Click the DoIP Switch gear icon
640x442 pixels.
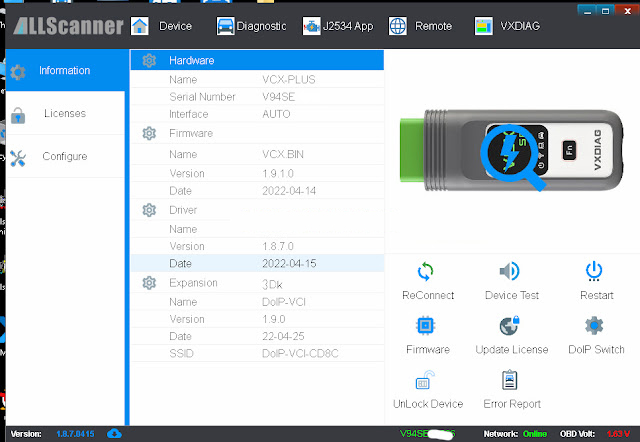(x=594, y=326)
